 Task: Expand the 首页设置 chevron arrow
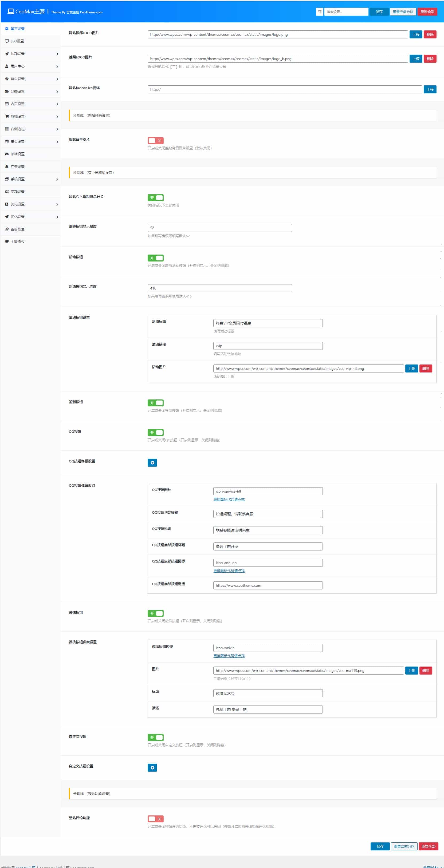tap(57, 79)
